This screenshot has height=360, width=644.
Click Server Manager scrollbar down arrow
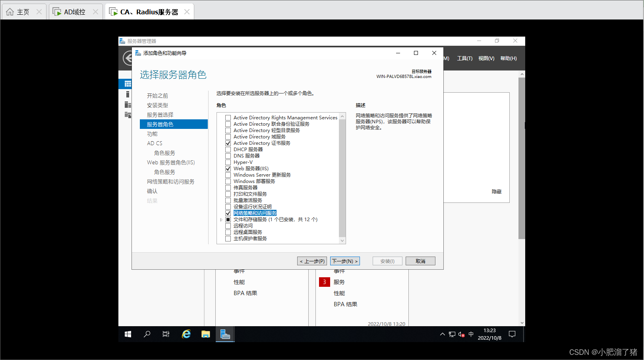click(x=522, y=323)
